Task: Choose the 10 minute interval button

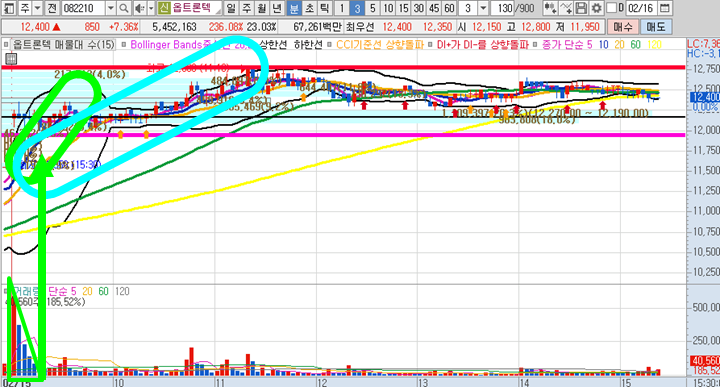Action: pyautogui.click(x=388, y=8)
